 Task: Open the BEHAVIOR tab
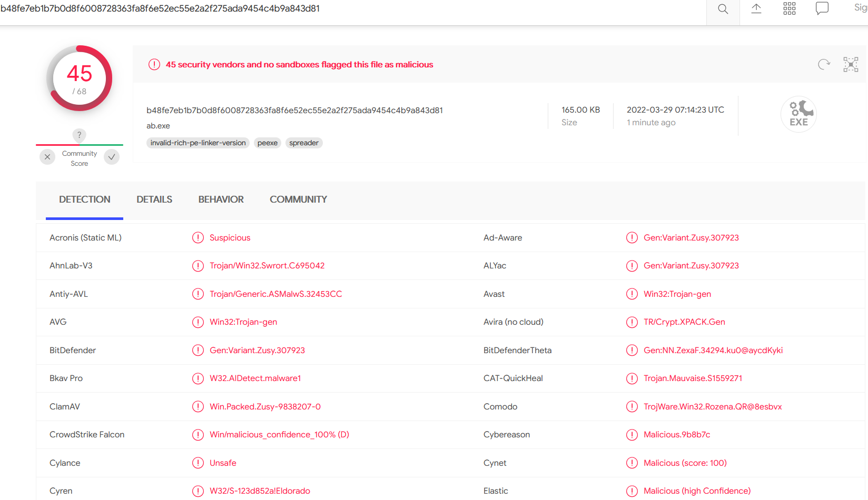(x=221, y=199)
